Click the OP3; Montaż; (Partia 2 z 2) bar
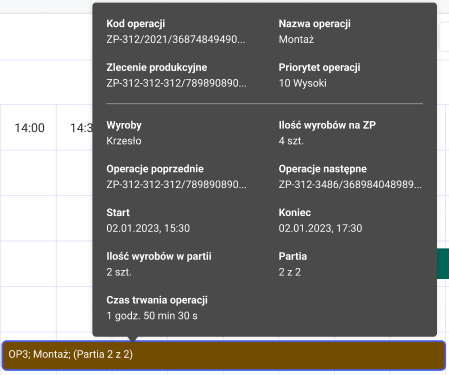The width and height of the screenshot is (449, 375). [x=224, y=355]
